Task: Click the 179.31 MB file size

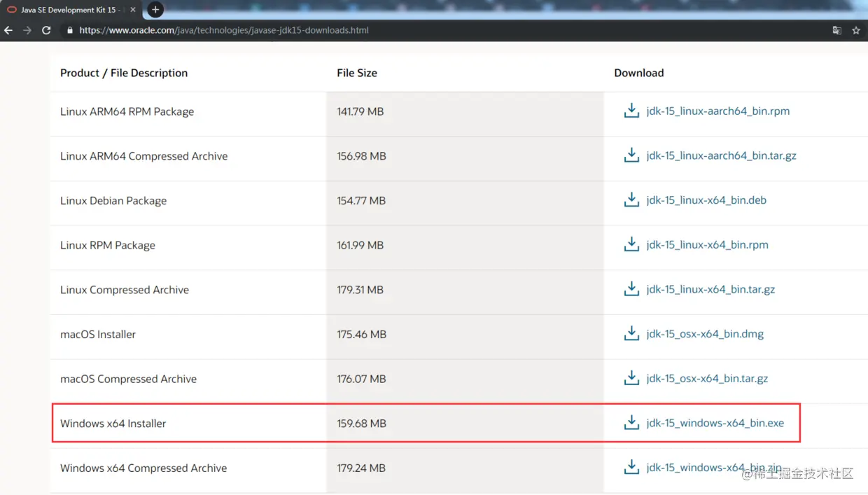Action: pyautogui.click(x=360, y=290)
